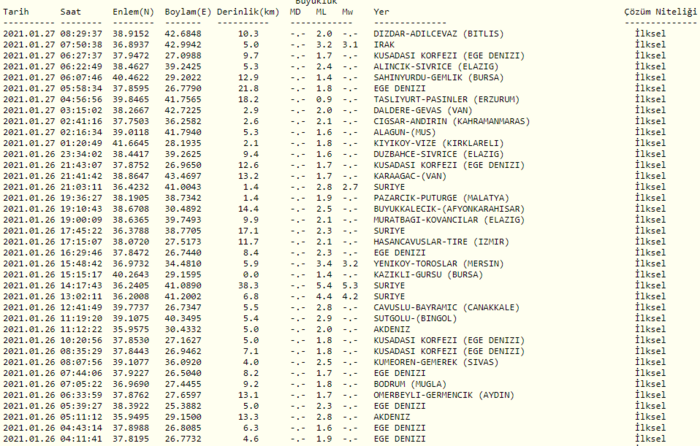
Task: Select BODRUM (MUGLA) location
Action: (410, 384)
